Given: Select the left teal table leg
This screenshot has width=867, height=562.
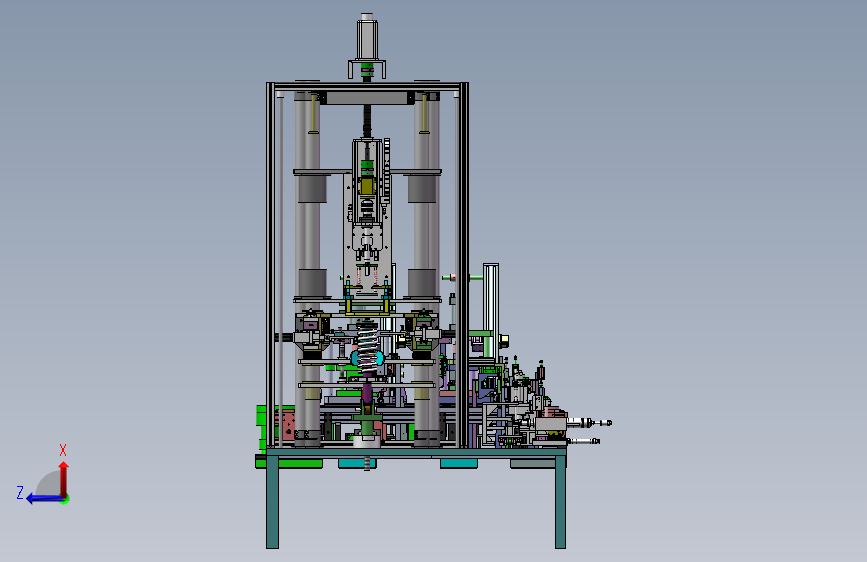Looking at the screenshot, I should click(x=273, y=501).
